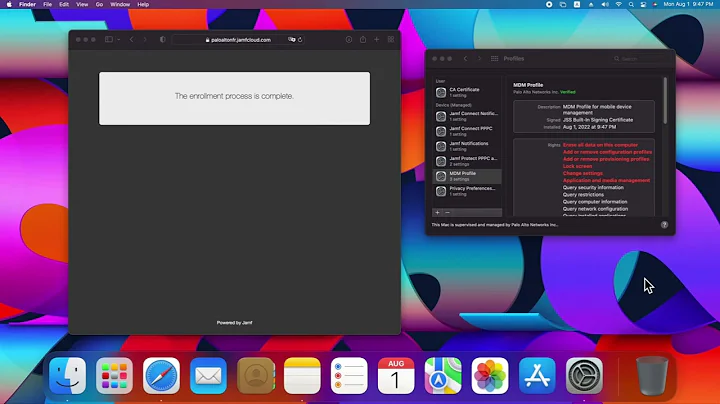Show Safari downloads
The width and height of the screenshot is (720, 404).
[349, 39]
